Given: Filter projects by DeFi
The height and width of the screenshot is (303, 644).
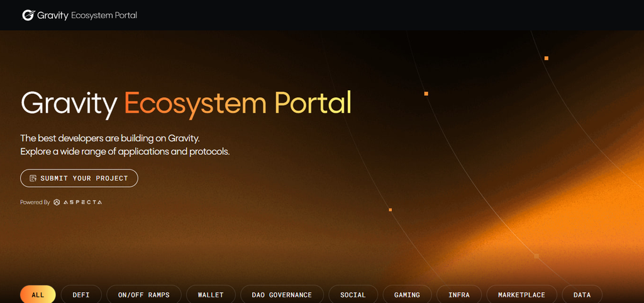Looking at the screenshot, I should click(x=81, y=295).
